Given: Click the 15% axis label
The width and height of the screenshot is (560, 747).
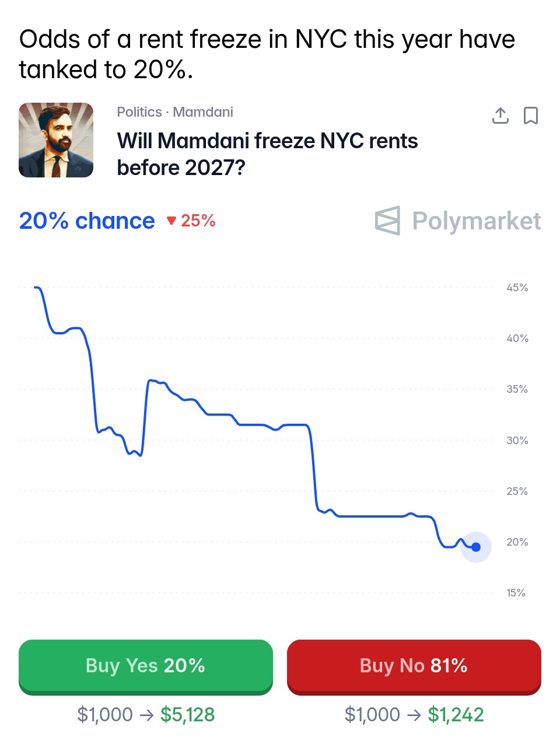Looking at the screenshot, I should 516,593.
